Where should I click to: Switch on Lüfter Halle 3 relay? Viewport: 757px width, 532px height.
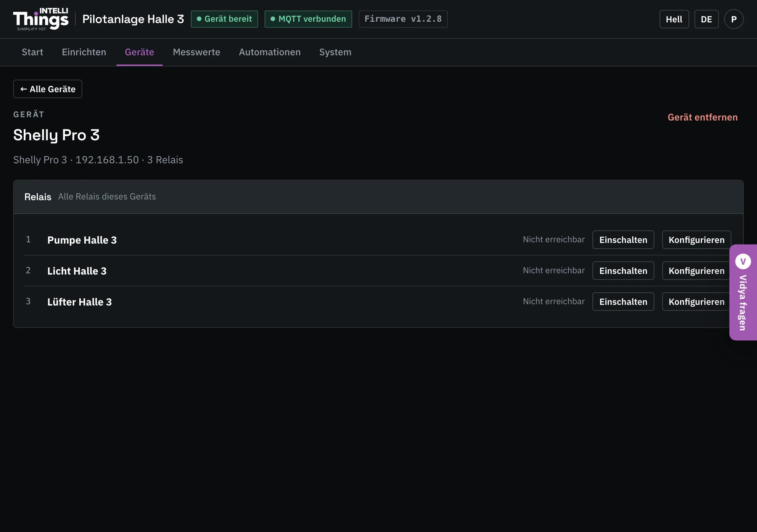[623, 302]
